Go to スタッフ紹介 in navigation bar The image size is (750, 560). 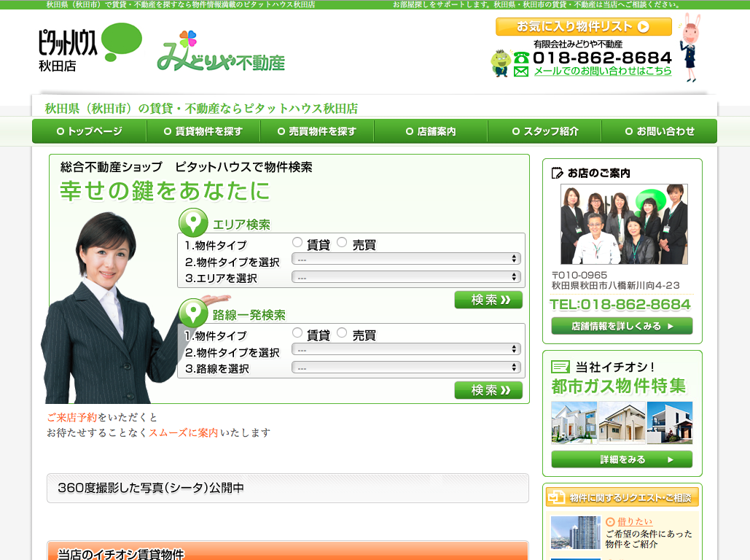(544, 132)
